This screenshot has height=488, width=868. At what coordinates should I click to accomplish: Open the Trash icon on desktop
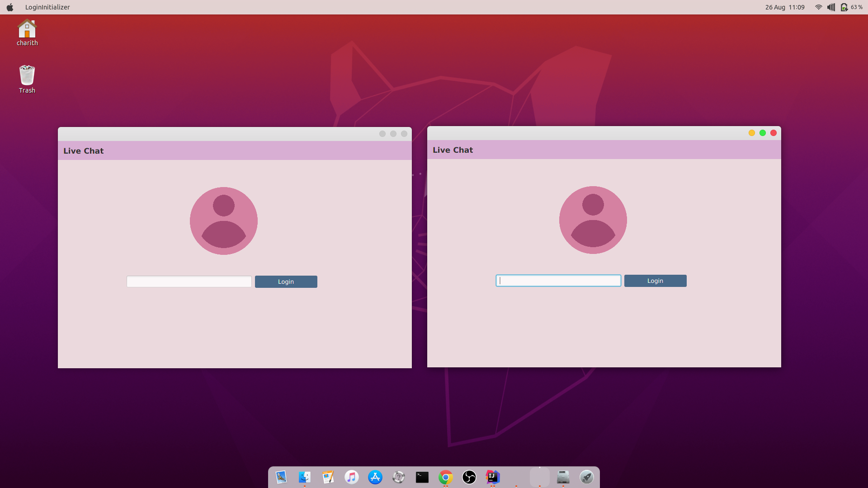[x=27, y=80]
